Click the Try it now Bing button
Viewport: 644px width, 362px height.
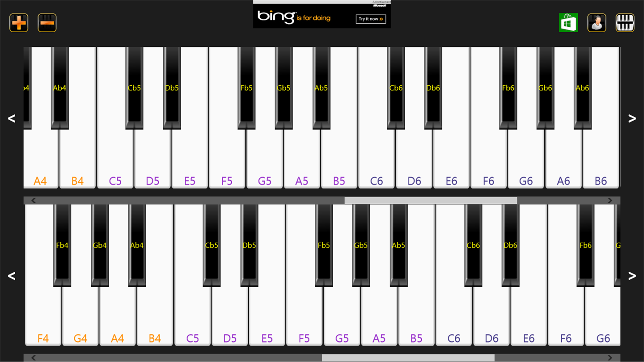pyautogui.click(x=371, y=19)
